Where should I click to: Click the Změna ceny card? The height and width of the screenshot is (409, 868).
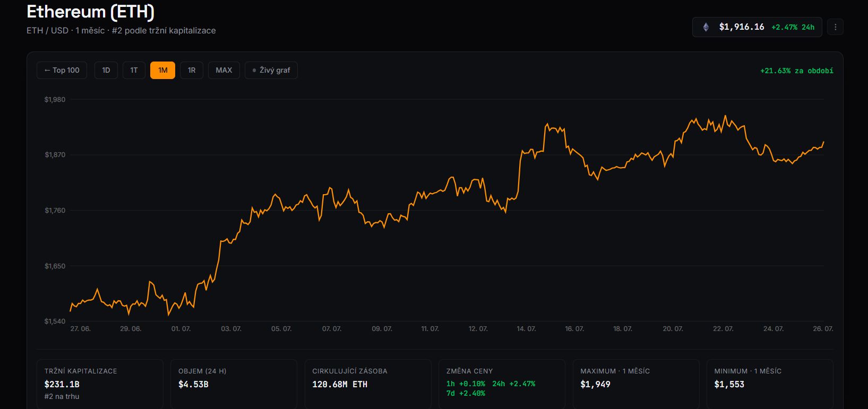click(x=502, y=384)
